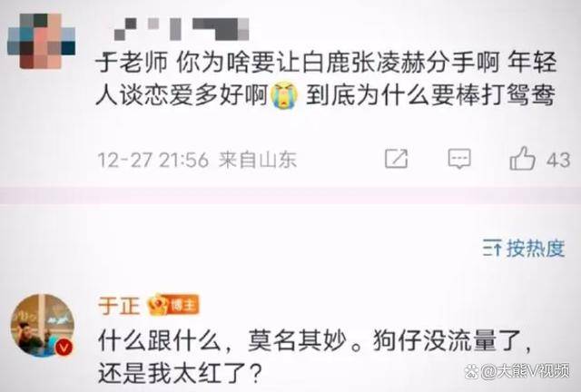581x392 pixels.
Task: Open the 按热度 sort dropdown
Action: 524,249
